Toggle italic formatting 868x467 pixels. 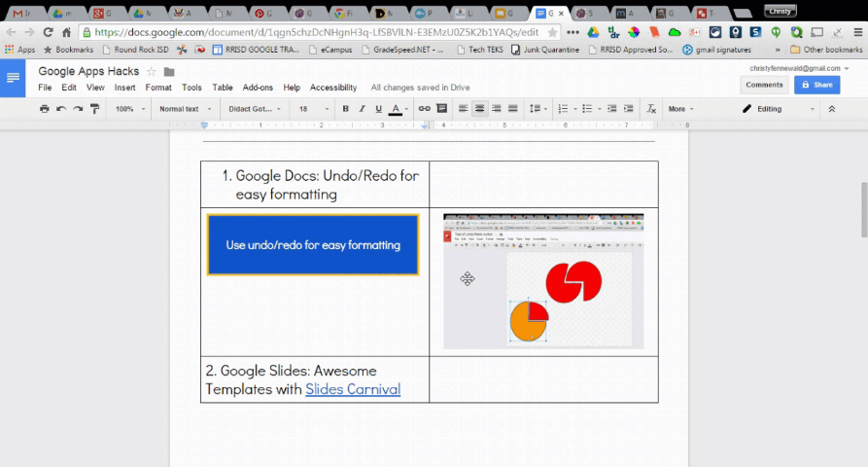(362, 109)
